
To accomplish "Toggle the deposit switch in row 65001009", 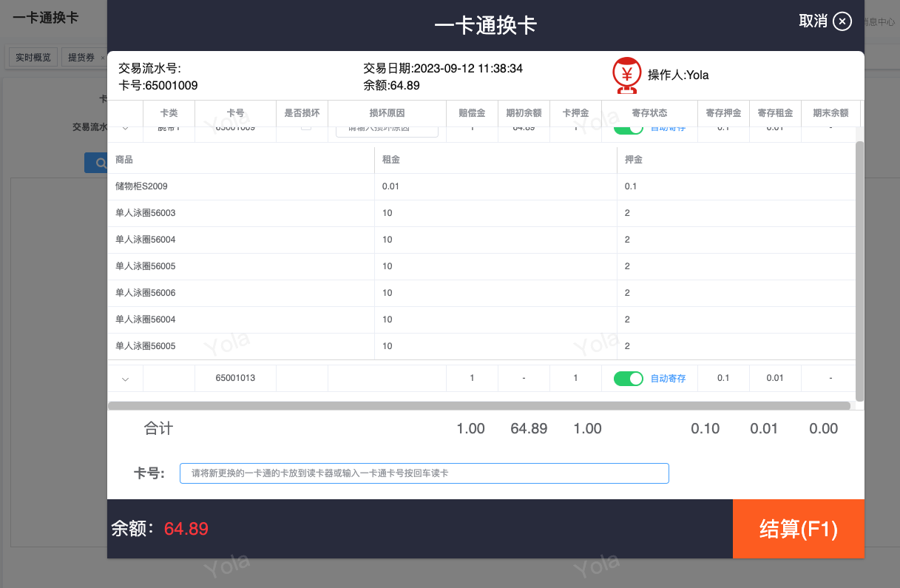I will (x=629, y=129).
